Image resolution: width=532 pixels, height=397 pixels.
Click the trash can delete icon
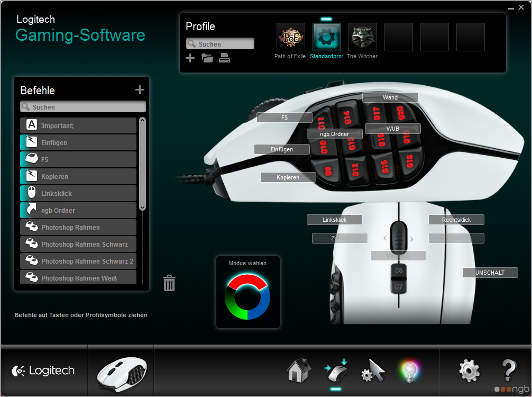coord(169,283)
